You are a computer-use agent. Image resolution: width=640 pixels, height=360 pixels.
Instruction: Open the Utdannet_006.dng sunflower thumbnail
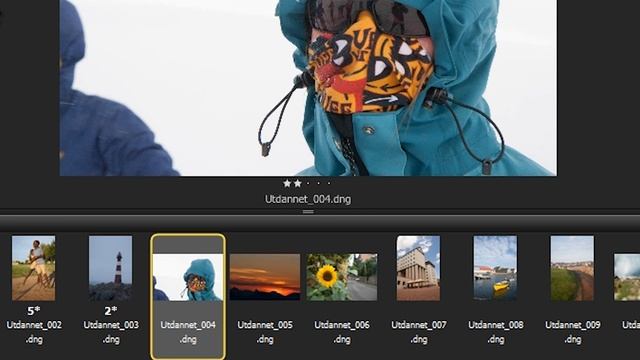342,277
